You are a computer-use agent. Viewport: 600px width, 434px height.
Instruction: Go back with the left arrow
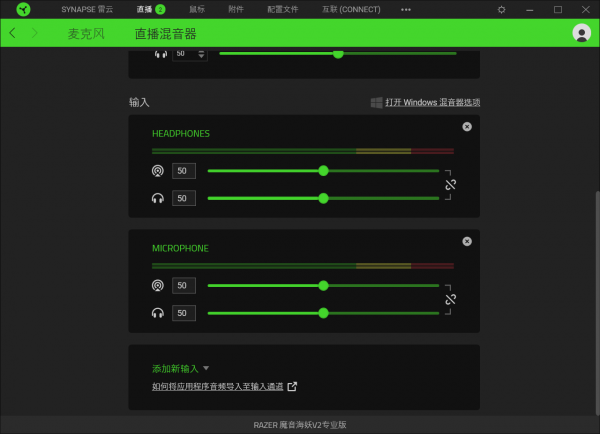pos(12,33)
